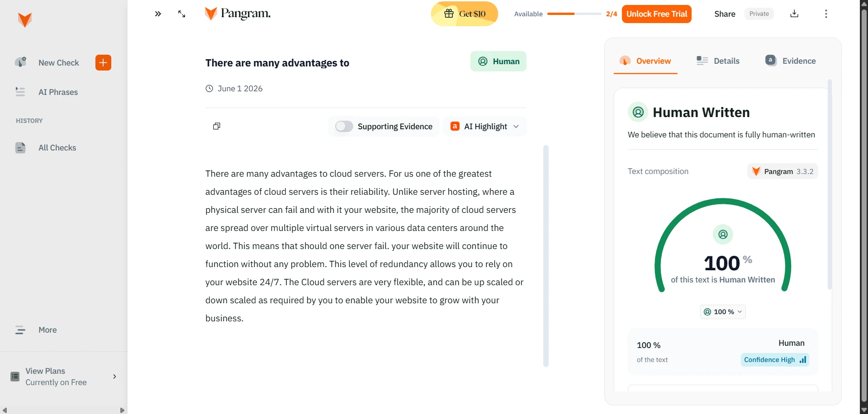This screenshot has width=868, height=414.
Task: Click the Unlock Free Trial button
Action: (656, 14)
